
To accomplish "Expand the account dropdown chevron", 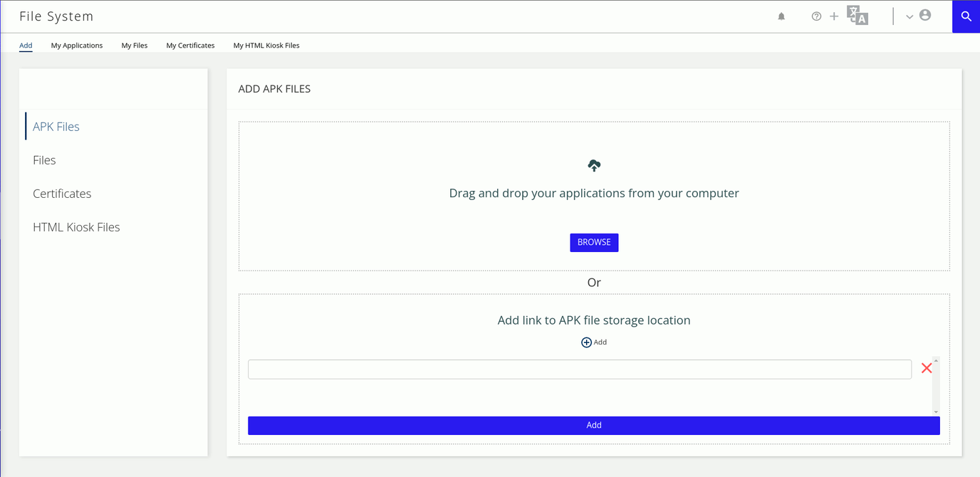I will tap(909, 16).
